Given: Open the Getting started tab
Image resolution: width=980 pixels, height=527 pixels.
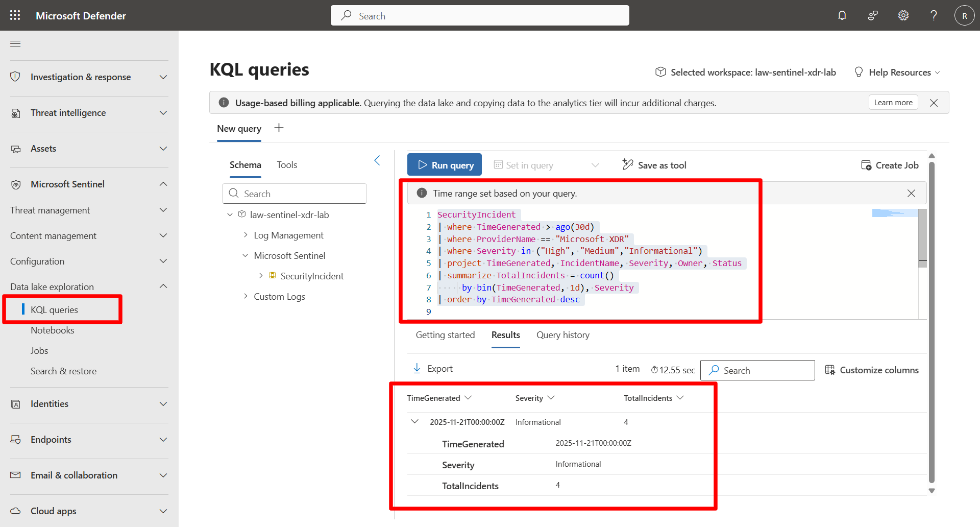Looking at the screenshot, I should tap(445, 335).
